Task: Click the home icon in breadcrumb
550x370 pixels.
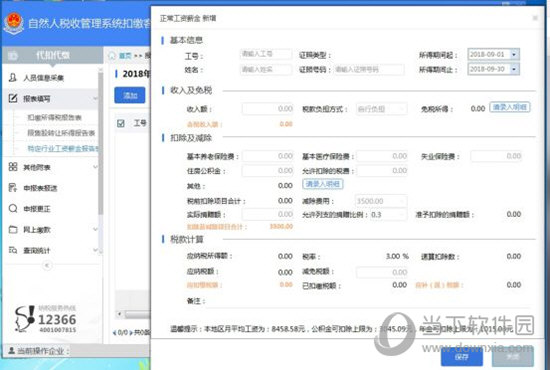Action: tap(112, 55)
